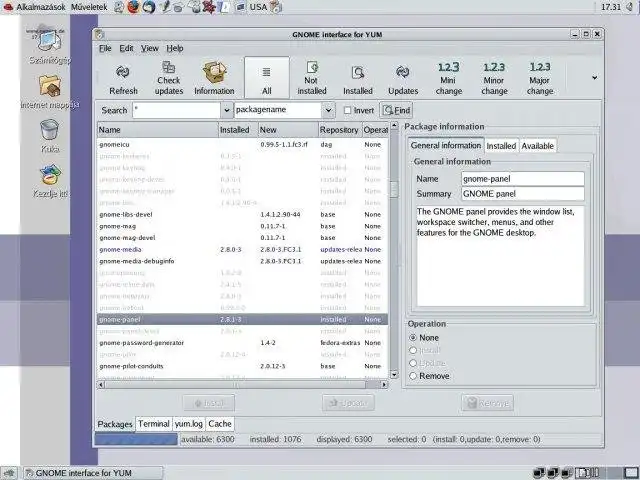Click the Refresh toolbar icon

tap(123, 80)
